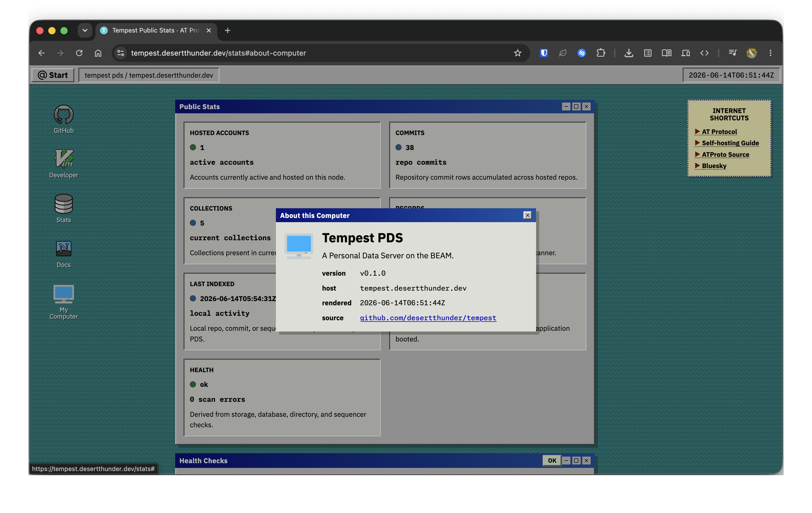This screenshot has width=812, height=513.
Task: Open the Stats database desktop icon
Action: tap(63, 209)
